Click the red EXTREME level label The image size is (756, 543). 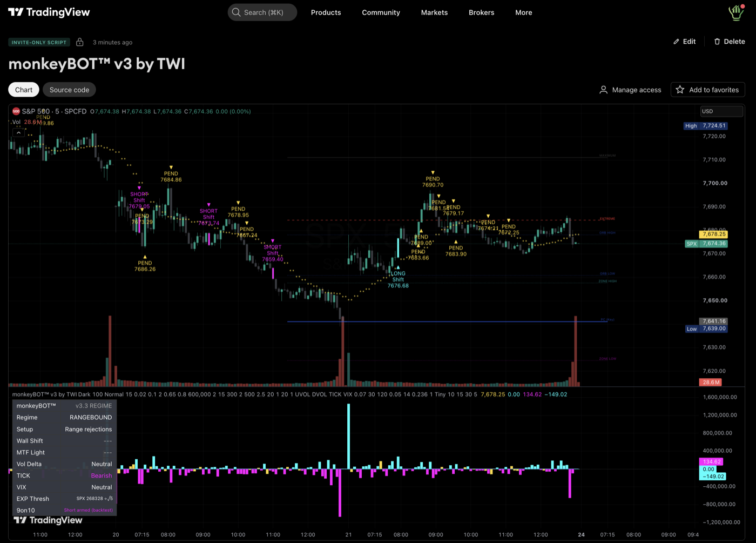tap(607, 219)
